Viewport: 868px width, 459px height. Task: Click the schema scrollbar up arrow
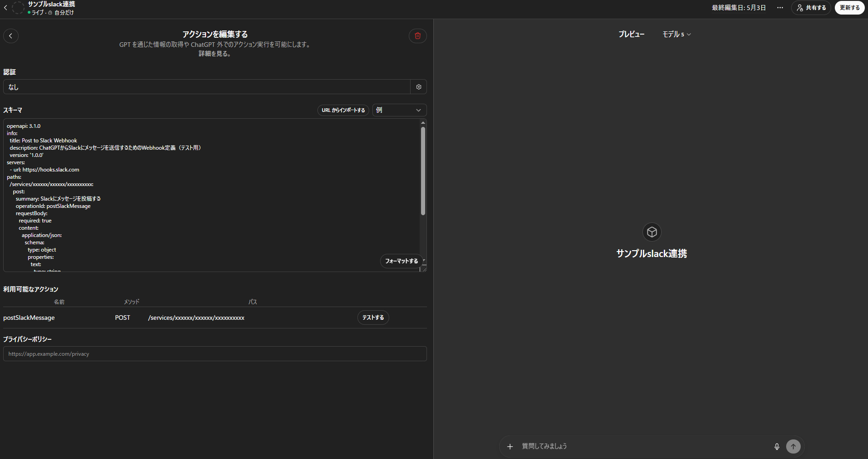[423, 123]
